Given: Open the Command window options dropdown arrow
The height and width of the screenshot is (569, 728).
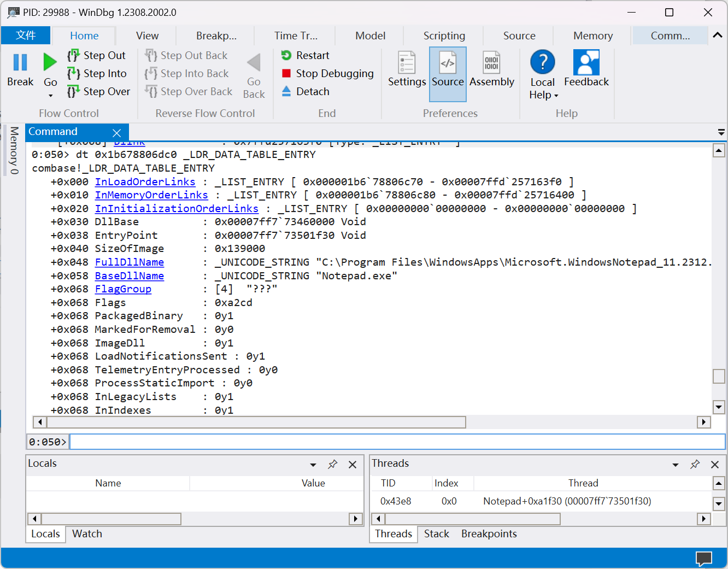Looking at the screenshot, I should click(721, 132).
